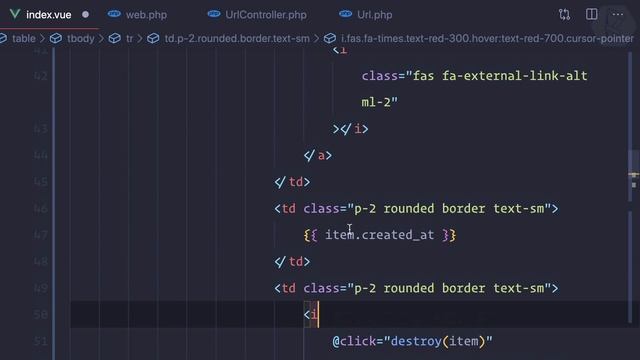The width and height of the screenshot is (640, 360).
Task: Click the @click="destroy(item)" attribute
Action: click(412, 341)
